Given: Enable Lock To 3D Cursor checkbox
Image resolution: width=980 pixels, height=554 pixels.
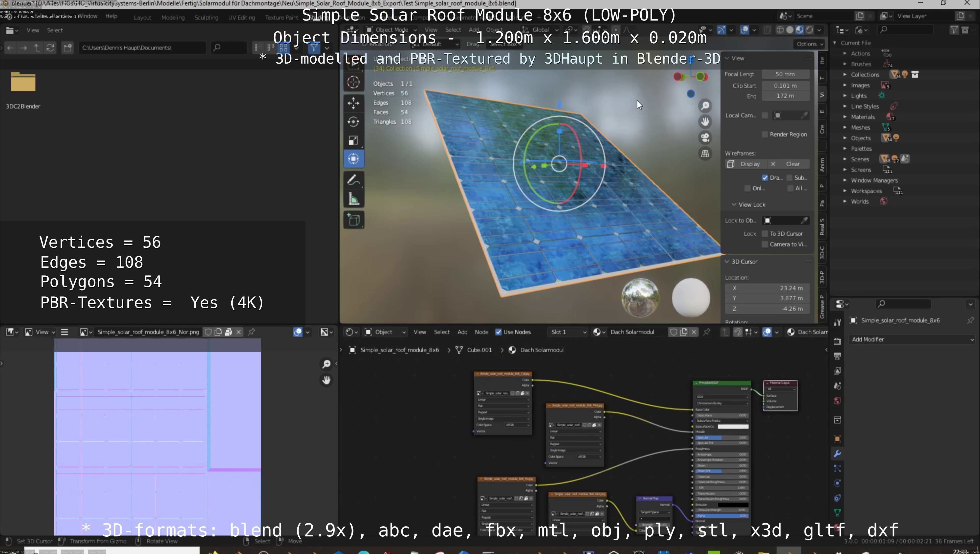Looking at the screenshot, I should (x=765, y=234).
